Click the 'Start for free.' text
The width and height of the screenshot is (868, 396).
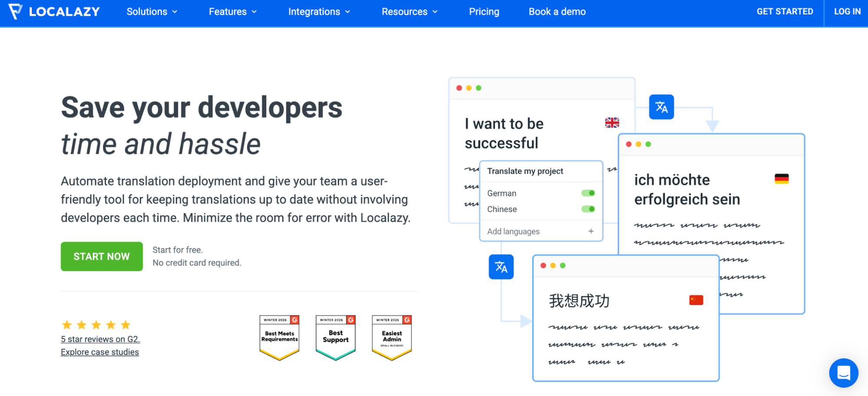coord(178,250)
